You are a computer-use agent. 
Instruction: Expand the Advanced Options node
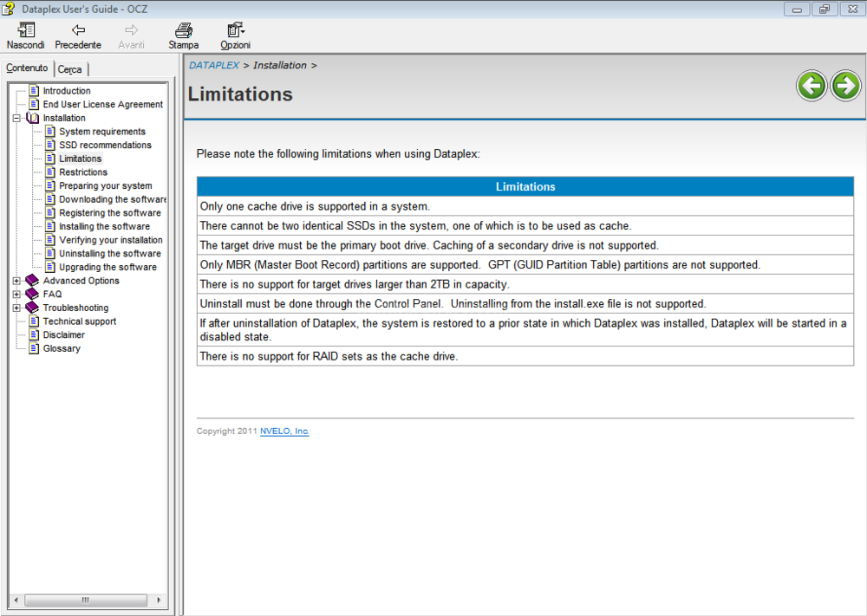pos(16,281)
